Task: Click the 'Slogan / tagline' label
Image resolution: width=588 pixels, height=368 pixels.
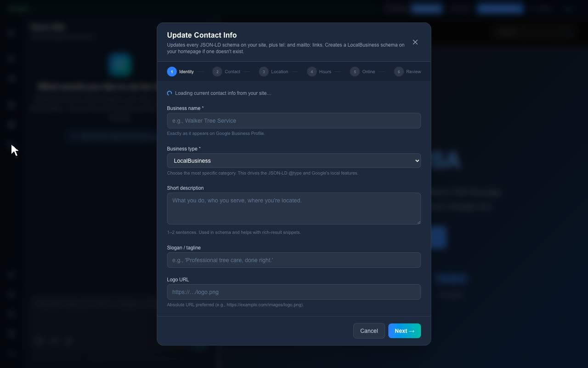Action: click(184, 247)
